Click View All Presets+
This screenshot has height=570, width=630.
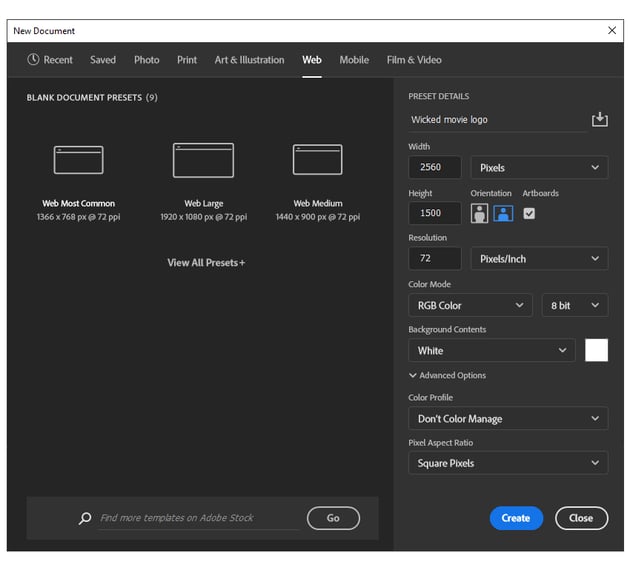tap(206, 263)
